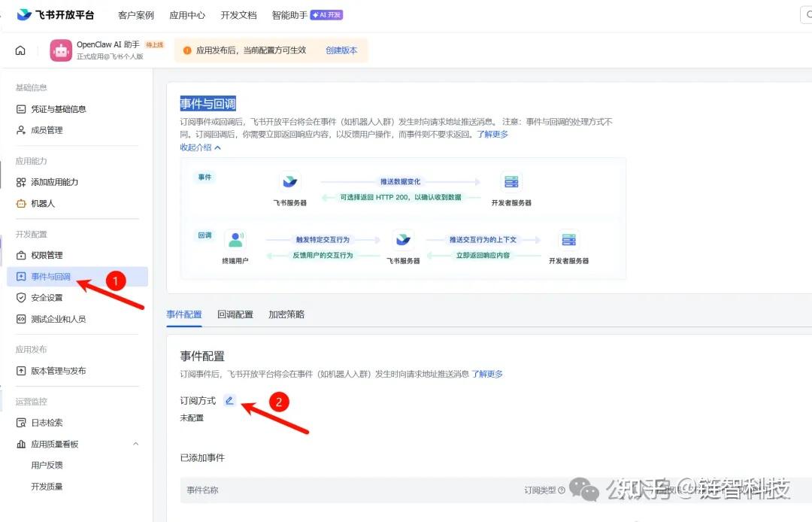Click the orange warning info icon
Viewport: 812px width, 522px height.
point(187,50)
